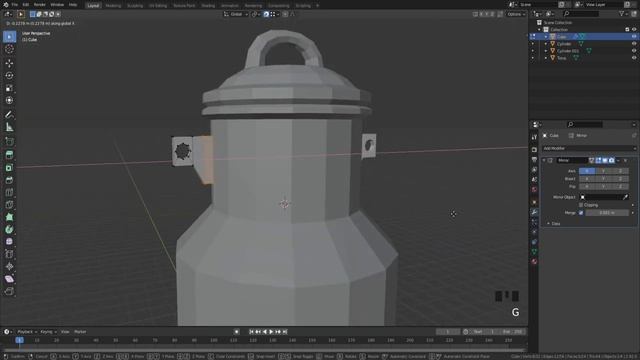Disable the Merge checkbox
The height and width of the screenshot is (360, 640).
[x=581, y=213]
